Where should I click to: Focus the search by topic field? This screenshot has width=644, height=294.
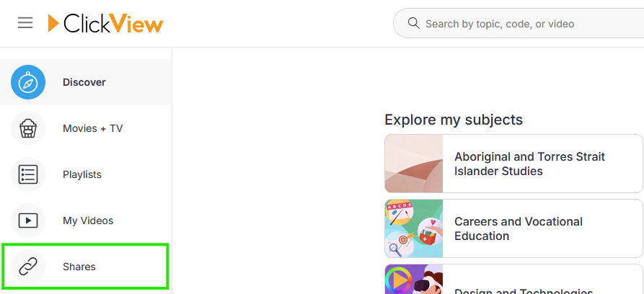[x=519, y=24]
